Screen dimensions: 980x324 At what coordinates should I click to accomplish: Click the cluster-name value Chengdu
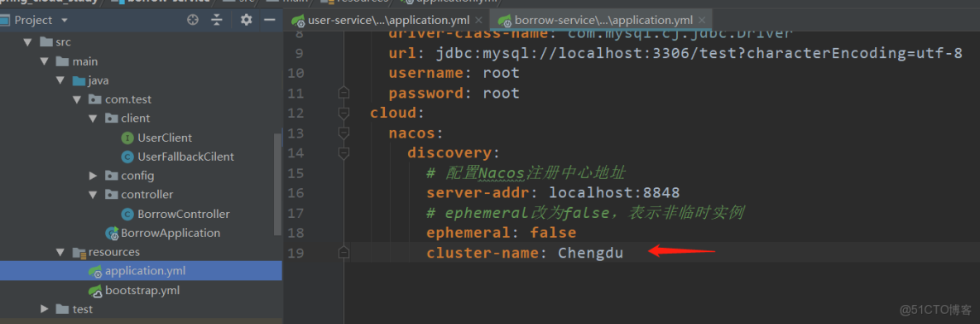pyautogui.click(x=591, y=253)
